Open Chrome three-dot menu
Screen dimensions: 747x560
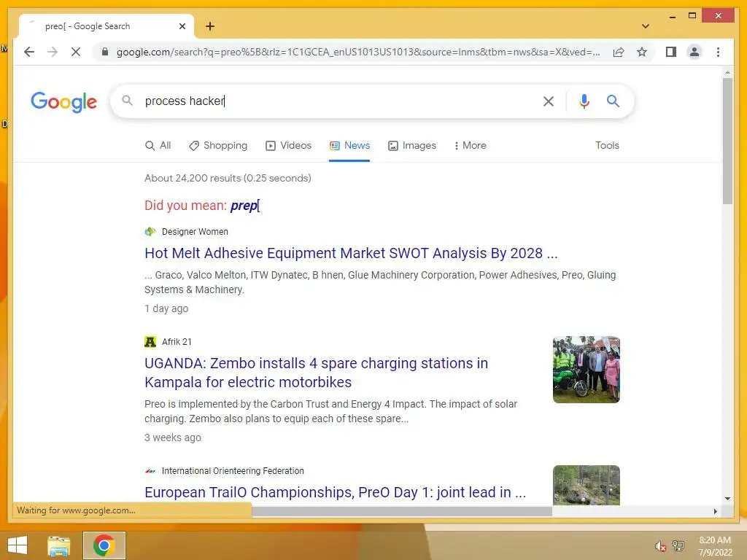tap(718, 52)
